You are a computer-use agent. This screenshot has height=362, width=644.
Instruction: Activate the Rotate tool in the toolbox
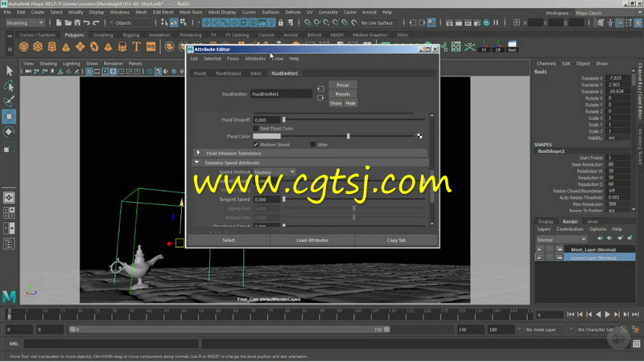click(x=9, y=132)
